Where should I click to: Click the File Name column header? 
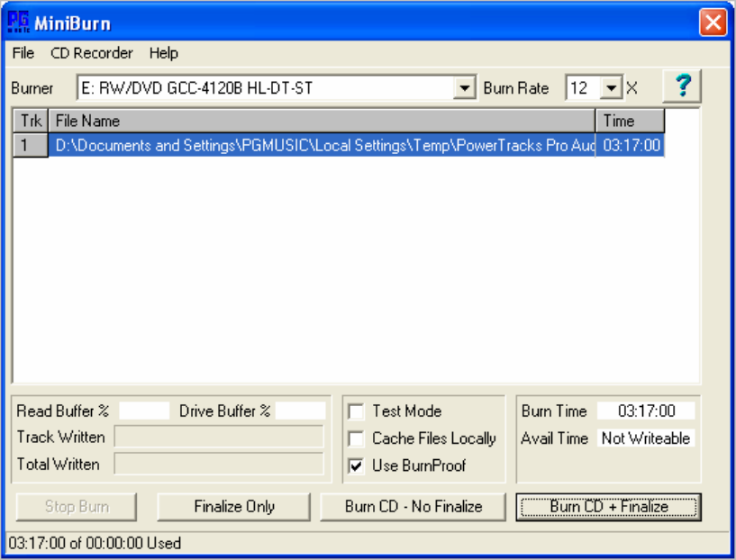(x=322, y=121)
